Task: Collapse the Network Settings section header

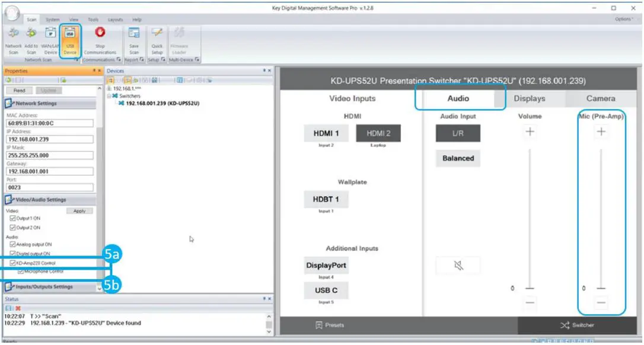Action: (50, 103)
